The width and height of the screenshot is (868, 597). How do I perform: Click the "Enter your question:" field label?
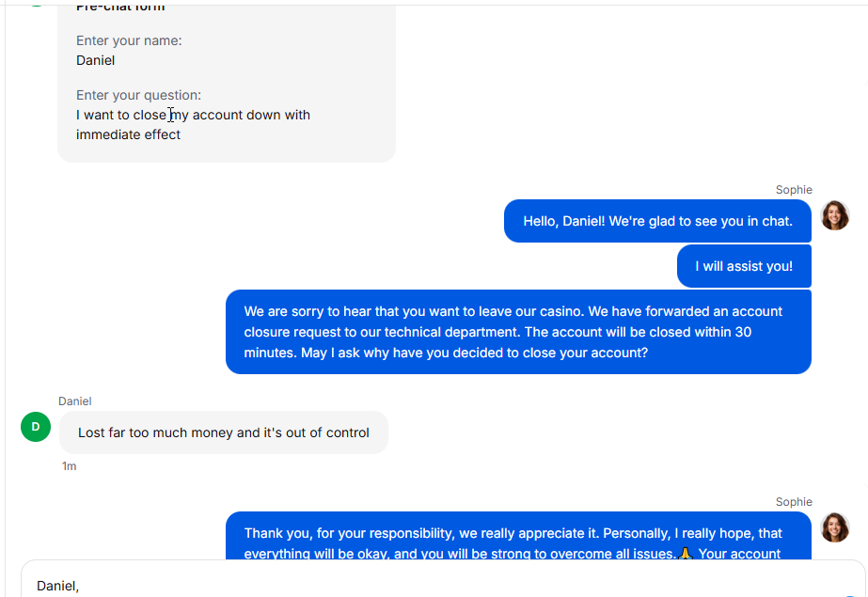tap(138, 95)
